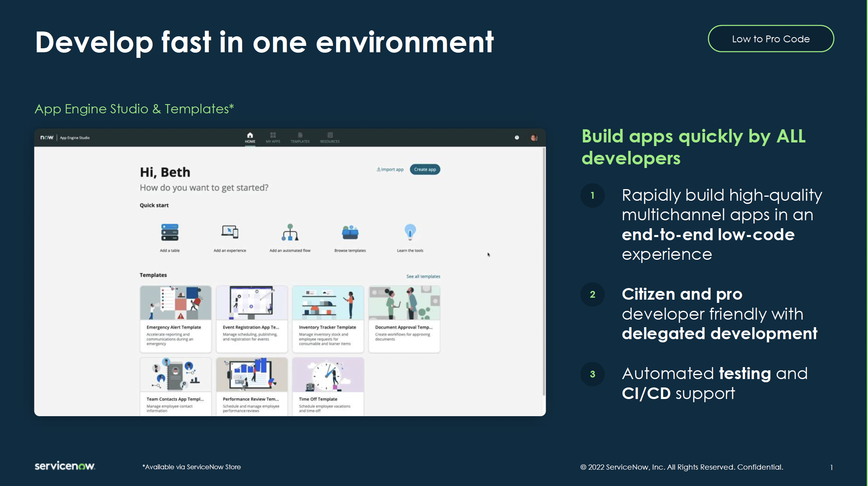Open the help icon in the header
Image resolution: width=868 pixels, height=486 pixels.
coord(517,138)
